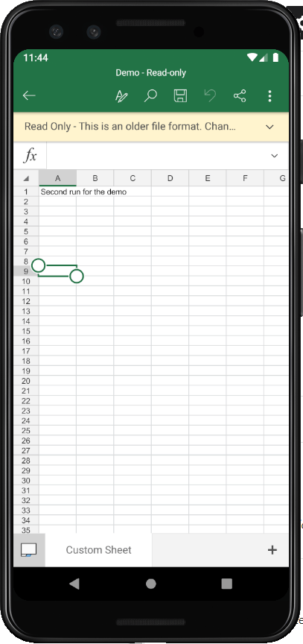Select row 20 header
Screen dimensions: 303x644
(26, 381)
